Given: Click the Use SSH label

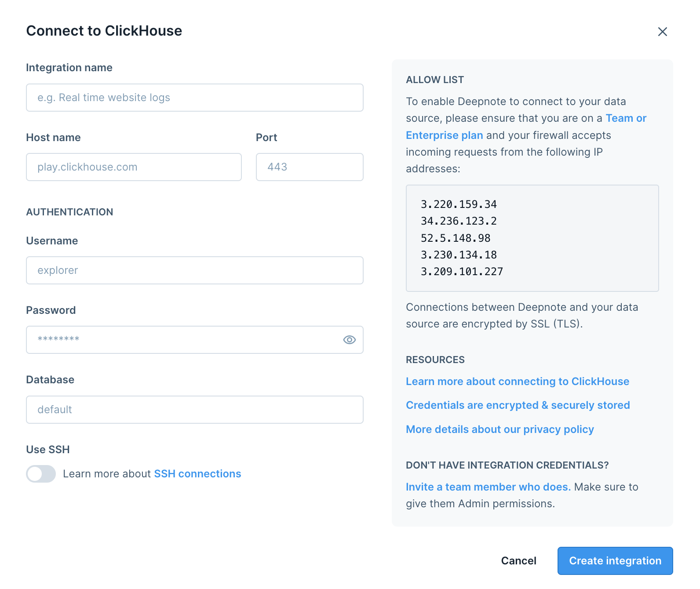Looking at the screenshot, I should [48, 450].
